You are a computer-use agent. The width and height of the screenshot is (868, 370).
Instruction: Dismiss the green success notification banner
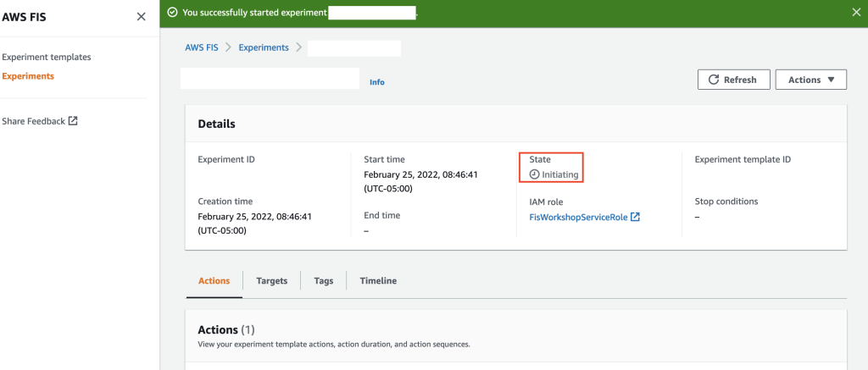click(856, 12)
